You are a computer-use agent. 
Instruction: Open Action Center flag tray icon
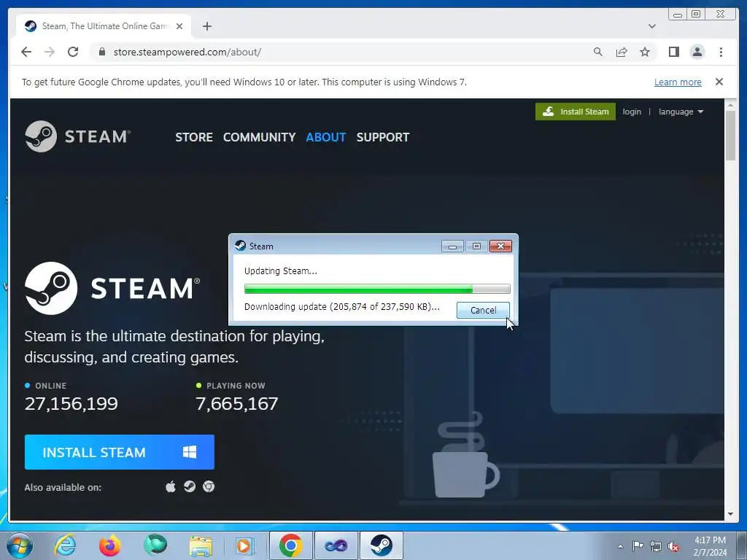(638, 545)
